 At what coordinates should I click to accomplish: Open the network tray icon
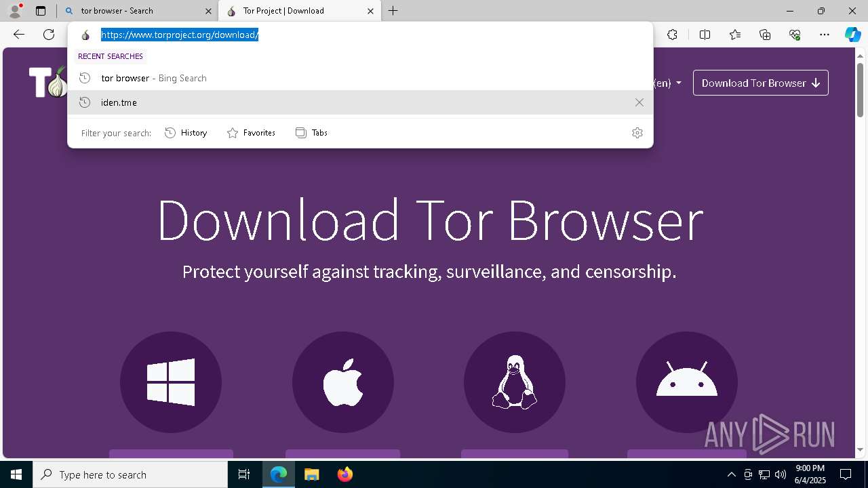764,474
